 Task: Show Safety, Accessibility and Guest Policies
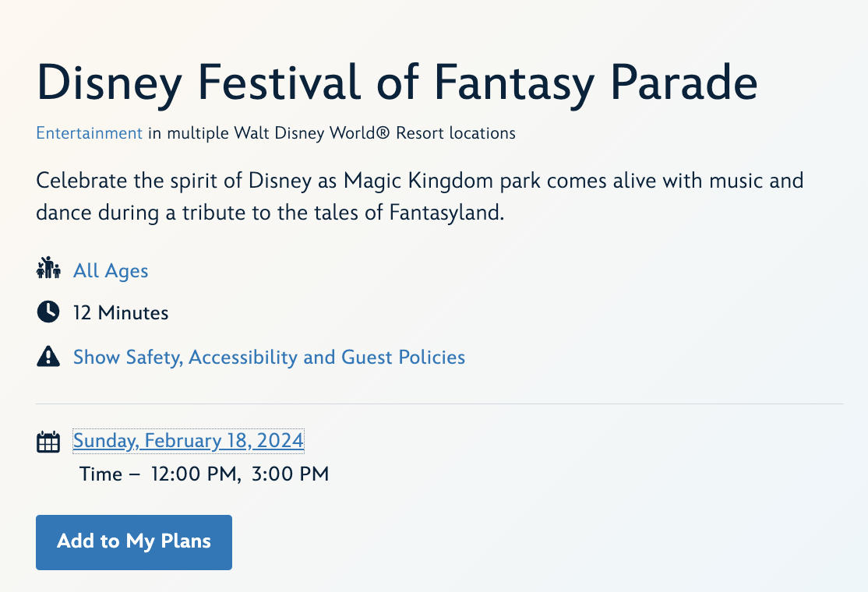269,358
